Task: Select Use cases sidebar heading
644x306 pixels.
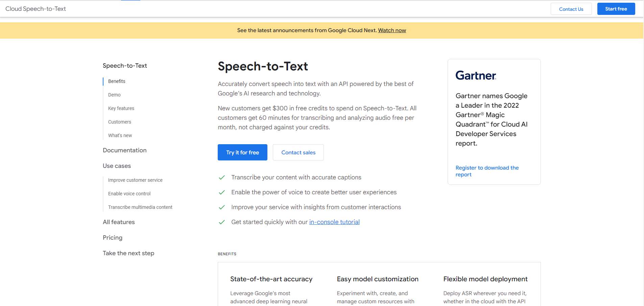Action: (117, 166)
